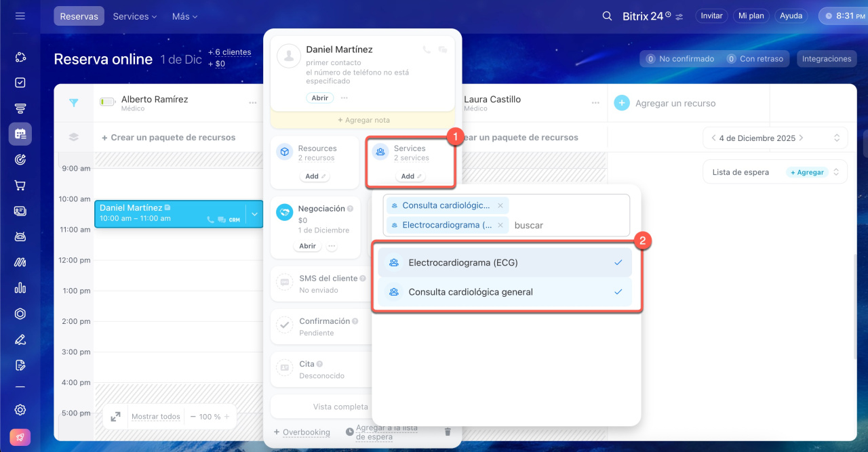Viewport: 868px width, 452px height.
Task: Open the hamburger menu in top bar
Action: [20, 16]
